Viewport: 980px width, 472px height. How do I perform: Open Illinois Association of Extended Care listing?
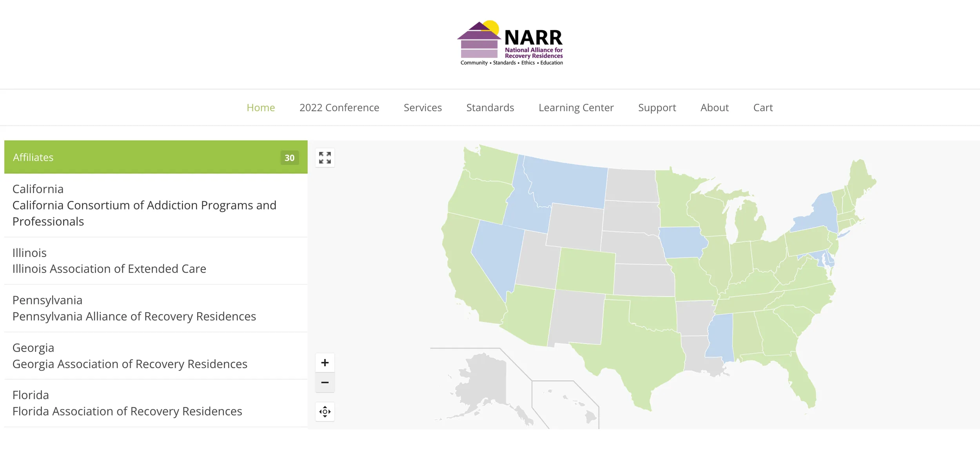(109, 269)
